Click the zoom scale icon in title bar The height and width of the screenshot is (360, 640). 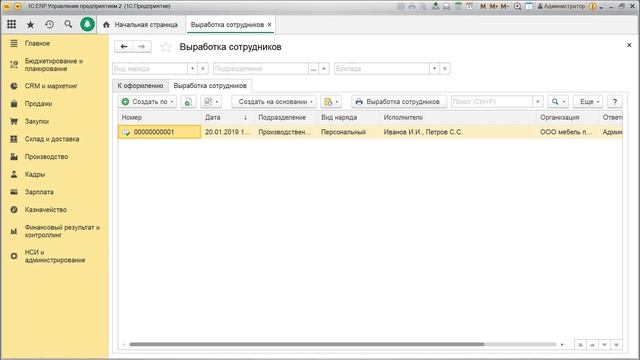(518, 7)
